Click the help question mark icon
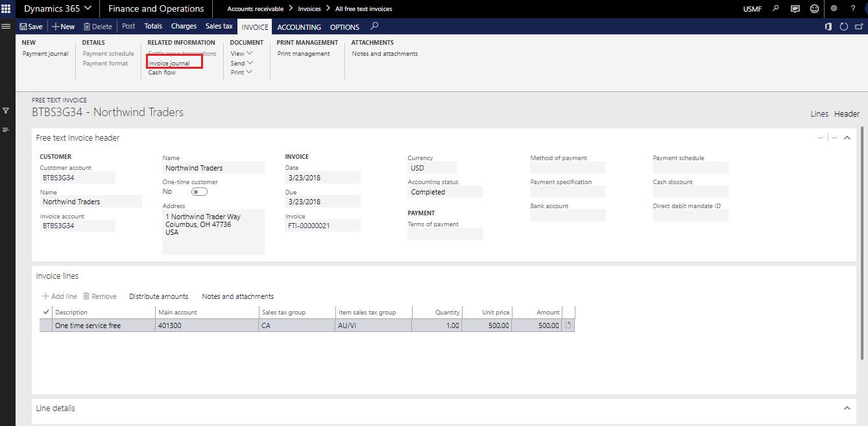The height and width of the screenshot is (426, 868). (x=853, y=8)
